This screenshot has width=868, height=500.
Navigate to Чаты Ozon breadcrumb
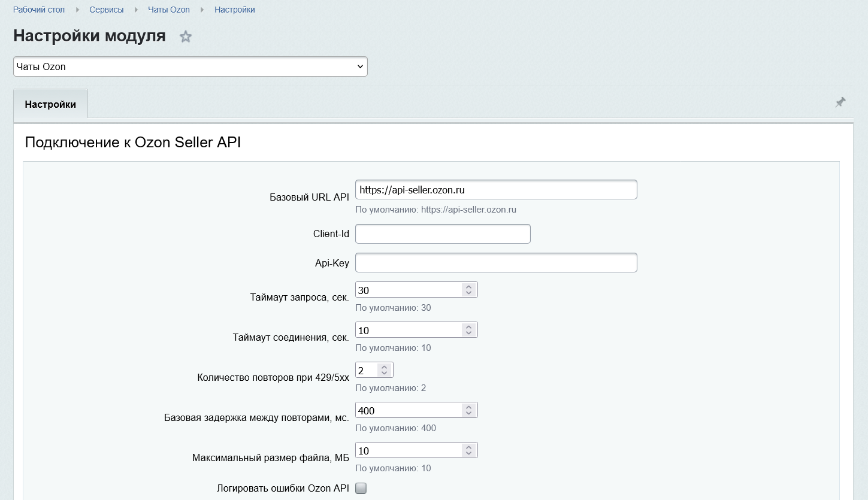pos(169,10)
